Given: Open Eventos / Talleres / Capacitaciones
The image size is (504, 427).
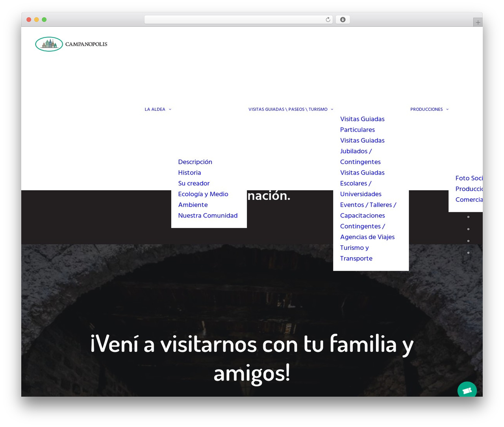Looking at the screenshot, I should 368,210.
